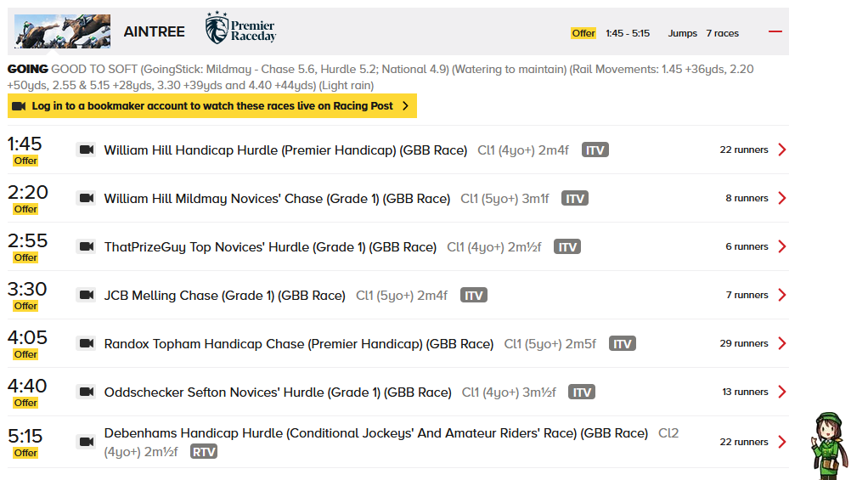868x480 pixels.
Task: Click Log in to bookmaker account banner
Action: tap(211, 106)
